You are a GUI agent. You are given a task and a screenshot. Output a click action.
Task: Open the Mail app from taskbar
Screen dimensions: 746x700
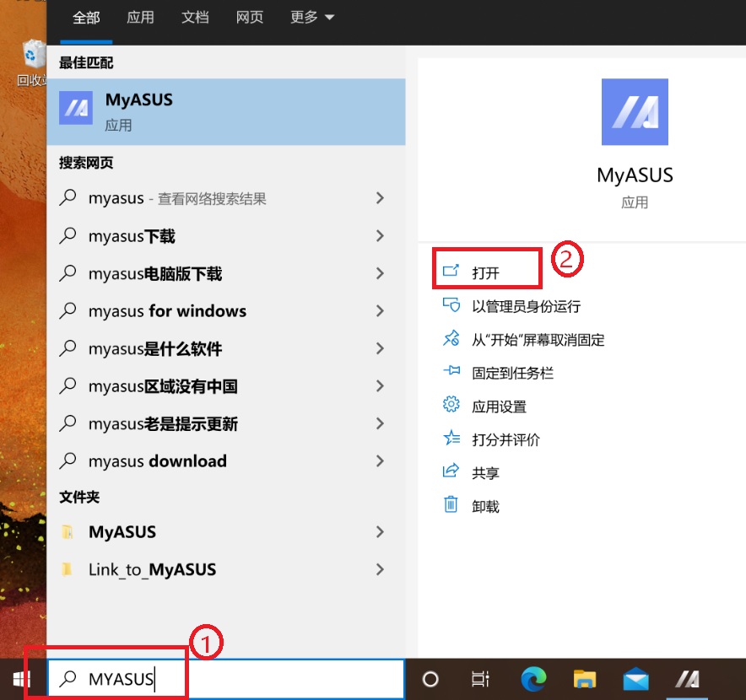(x=636, y=679)
